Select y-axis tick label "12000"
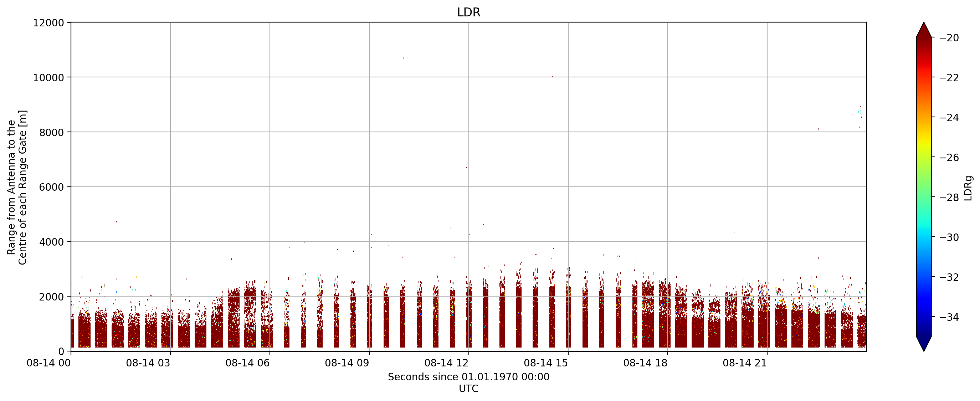980x401 pixels. (49, 23)
